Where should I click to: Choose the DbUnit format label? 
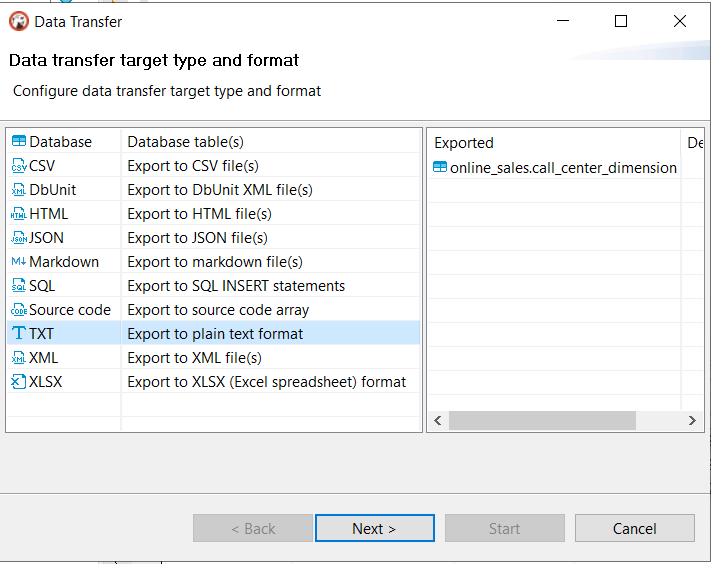[x=53, y=190]
